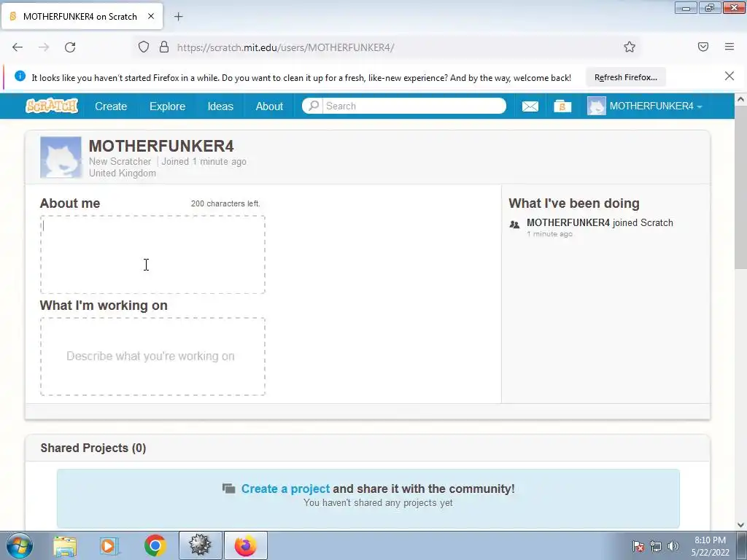Viewport: 747px width, 560px height.
Task: Click the scrollbar down arrow
Action: [740, 524]
